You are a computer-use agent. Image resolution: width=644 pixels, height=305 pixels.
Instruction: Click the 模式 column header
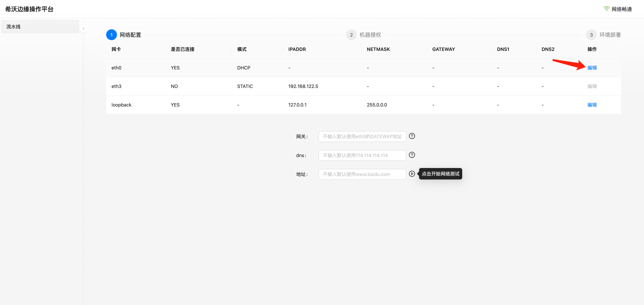[x=242, y=49]
